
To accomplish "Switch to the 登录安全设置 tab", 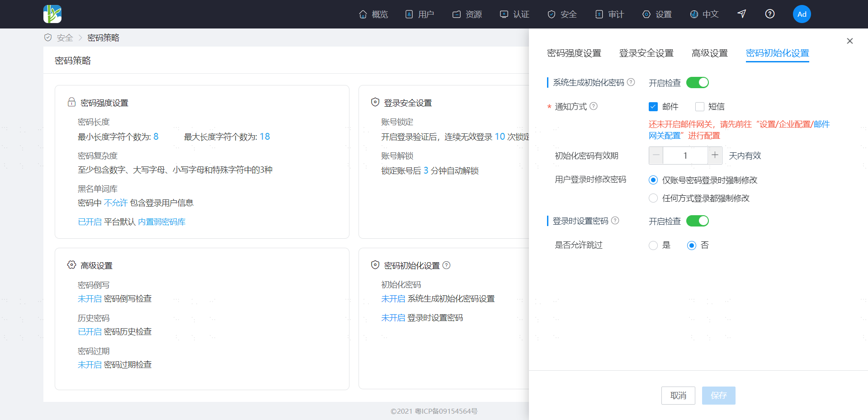I will [x=646, y=53].
